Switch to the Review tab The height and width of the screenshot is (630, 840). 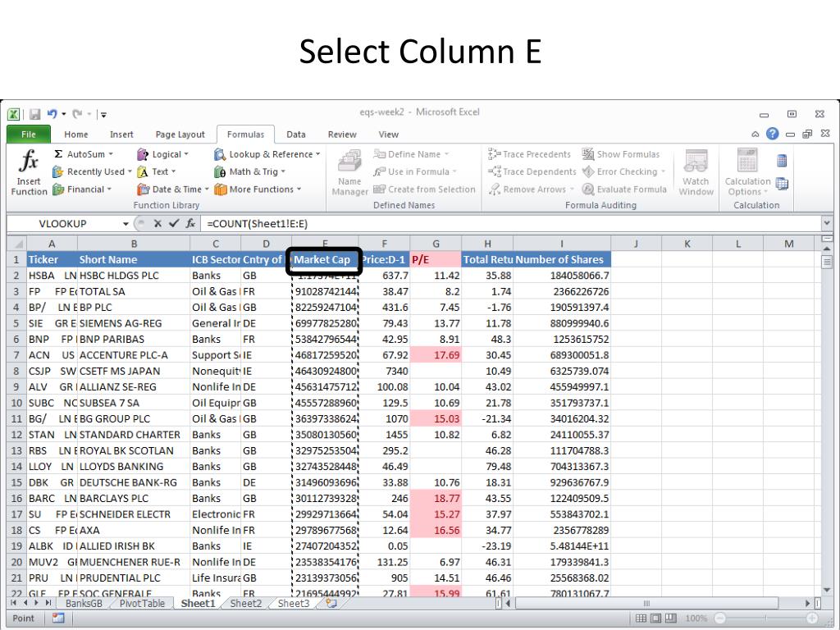(x=342, y=135)
